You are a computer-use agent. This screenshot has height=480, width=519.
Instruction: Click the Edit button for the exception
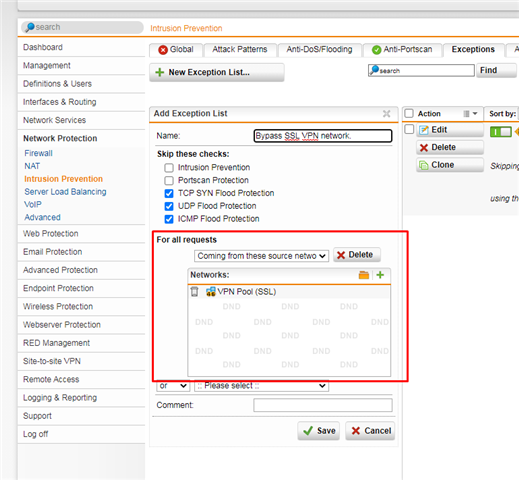pos(450,130)
